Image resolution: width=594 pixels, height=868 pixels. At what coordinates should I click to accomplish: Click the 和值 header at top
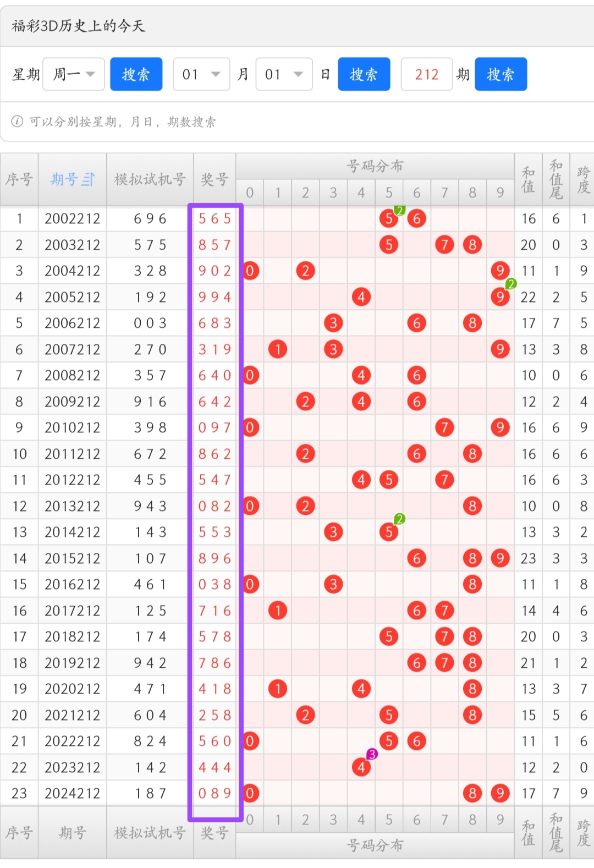coord(529,179)
